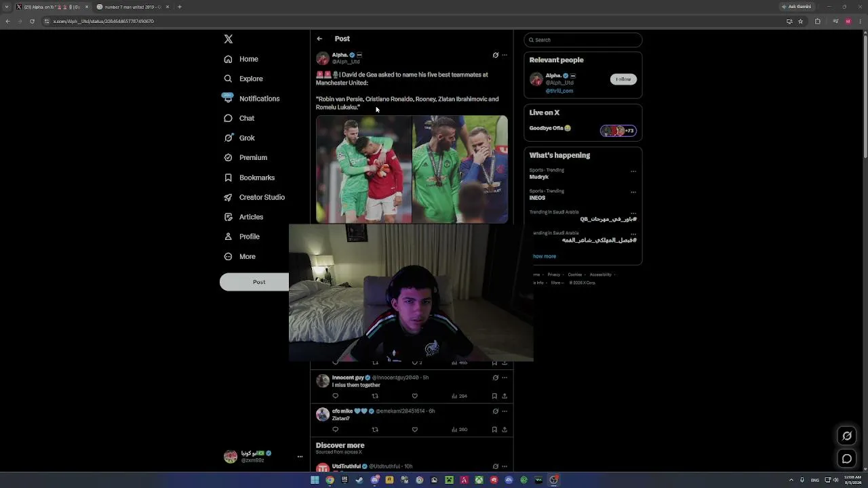The image size is (868, 488).
Task: Open Notifications in the sidebar
Action: click(252, 98)
